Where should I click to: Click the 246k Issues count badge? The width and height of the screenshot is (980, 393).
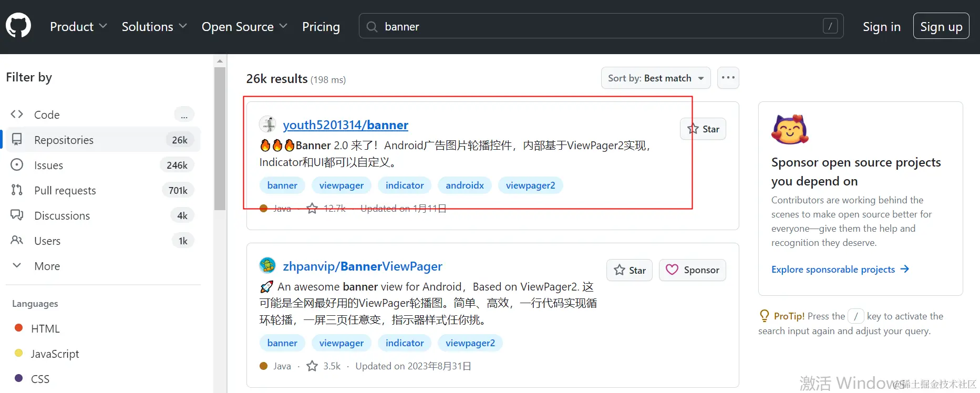[177, 165]
